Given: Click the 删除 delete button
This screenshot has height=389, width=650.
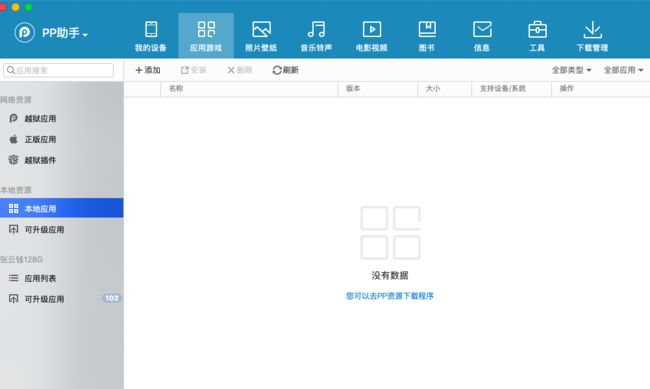Looking at the screenshot, I should click(240, 70).
